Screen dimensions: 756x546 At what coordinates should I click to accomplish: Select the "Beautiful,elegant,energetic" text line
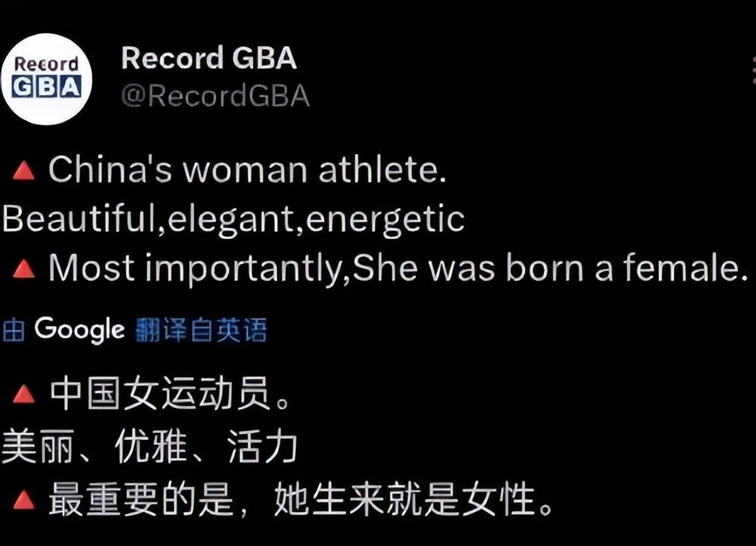233,220
